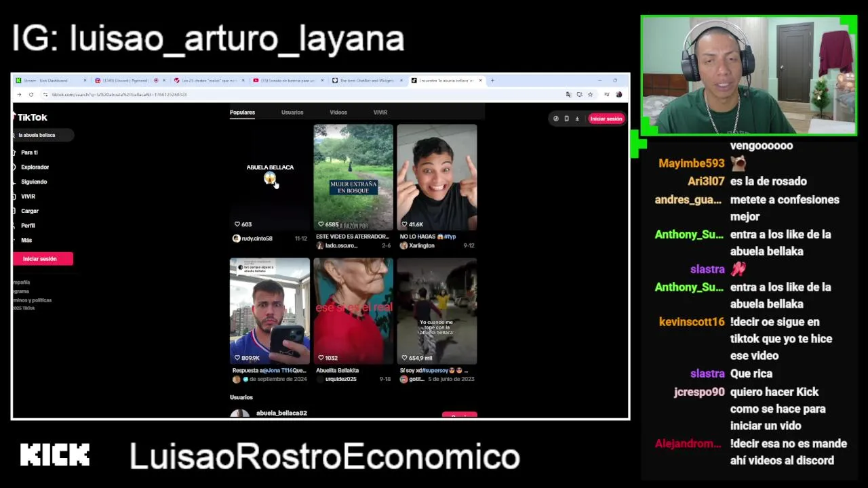Click the TikTok logo
Screen dimensions: 868x488
(30, 117)
